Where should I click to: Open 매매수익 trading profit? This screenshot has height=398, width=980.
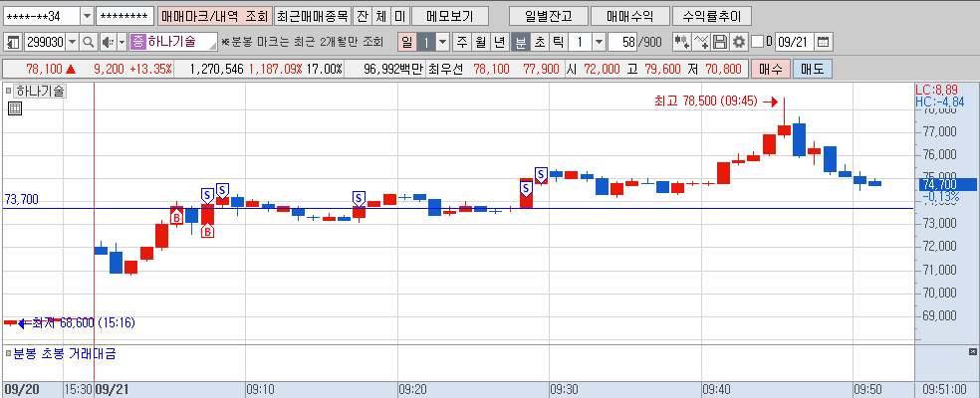point(630,16)
